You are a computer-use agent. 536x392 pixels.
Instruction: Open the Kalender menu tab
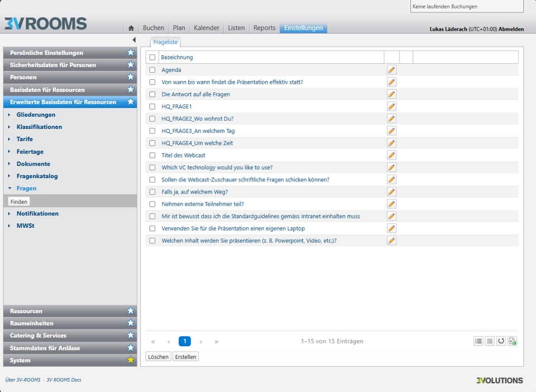tap(207, 28)
